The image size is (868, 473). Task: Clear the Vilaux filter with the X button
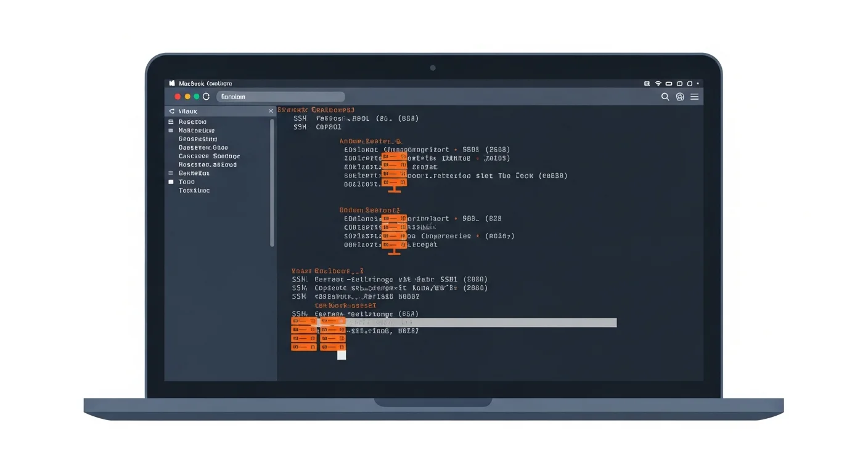[271, 111]
